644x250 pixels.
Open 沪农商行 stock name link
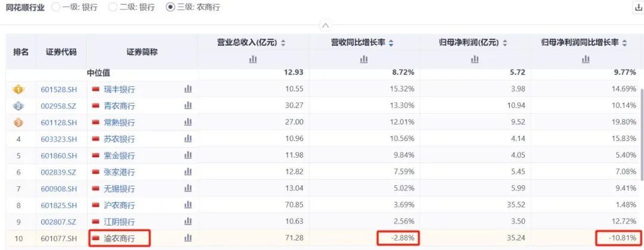pyautogui.click(x=119, y=205)
